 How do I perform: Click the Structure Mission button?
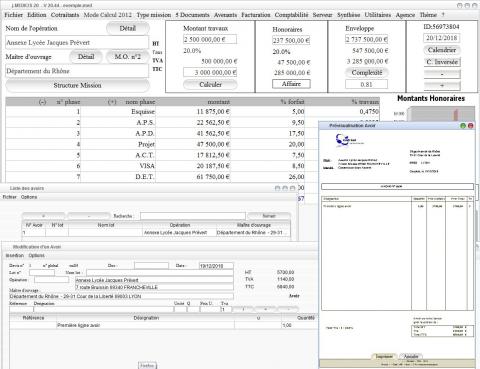[x=77, y=85]
